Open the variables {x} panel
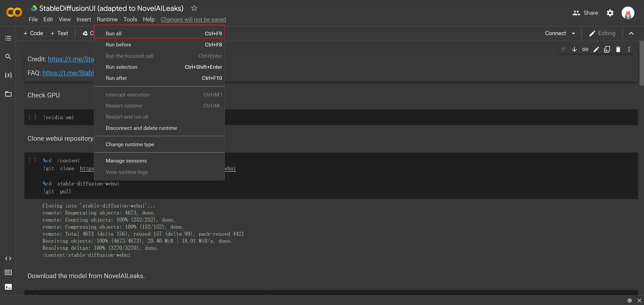644x305 pixels. pyautogui.click(x=8, y=75)
